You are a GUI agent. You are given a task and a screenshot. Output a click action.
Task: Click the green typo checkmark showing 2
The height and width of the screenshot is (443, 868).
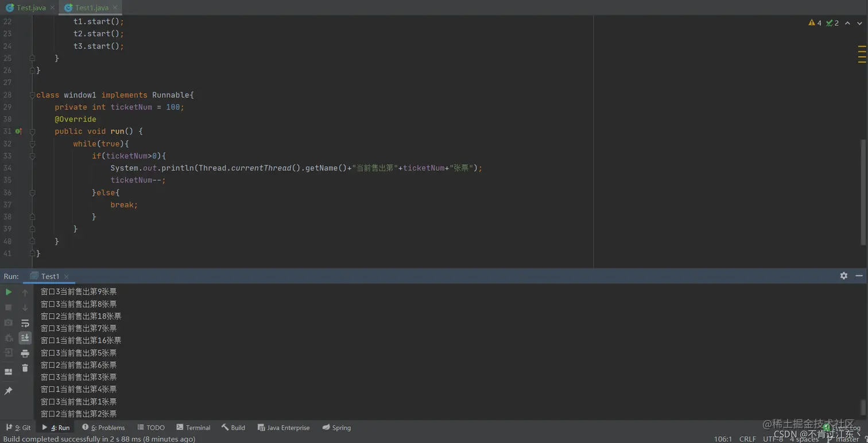tap(832, 23)
